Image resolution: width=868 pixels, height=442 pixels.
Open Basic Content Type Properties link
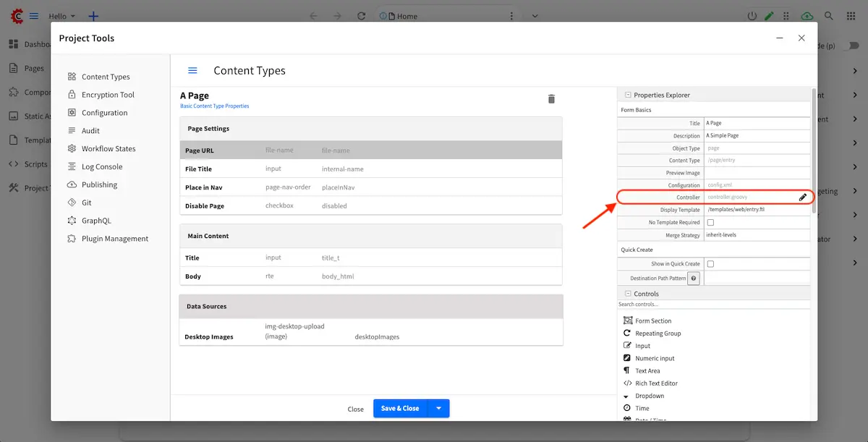pos(214,106)
